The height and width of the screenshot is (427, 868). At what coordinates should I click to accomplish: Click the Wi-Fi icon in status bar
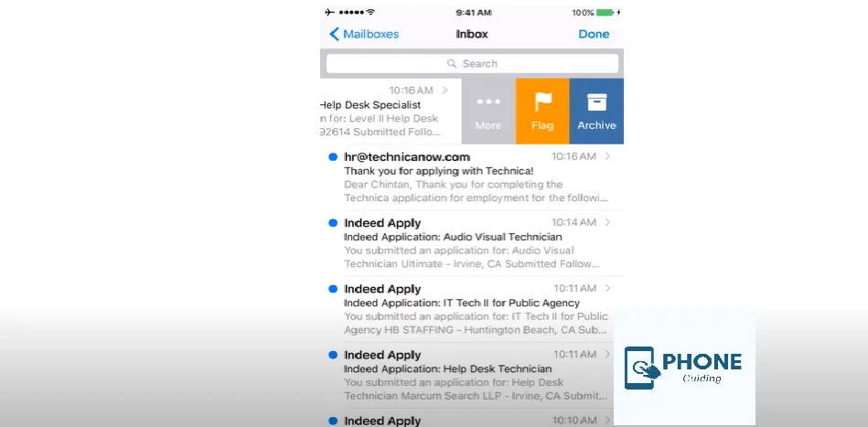pyautogui.click(x=370, y=12)
